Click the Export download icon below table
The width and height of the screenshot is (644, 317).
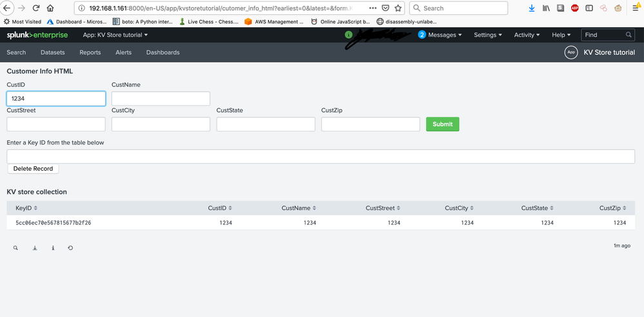pyautogui.click(x=35, y=247)
